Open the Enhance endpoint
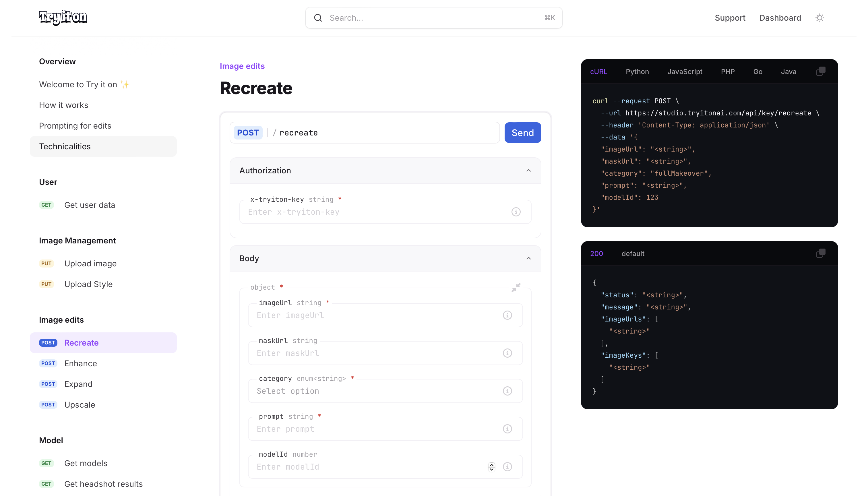Image resolution: width=868 pixels, height=496 pixels. [103, 363]
